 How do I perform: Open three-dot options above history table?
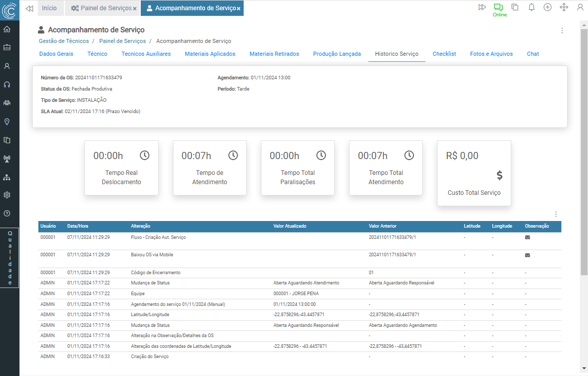556,214
